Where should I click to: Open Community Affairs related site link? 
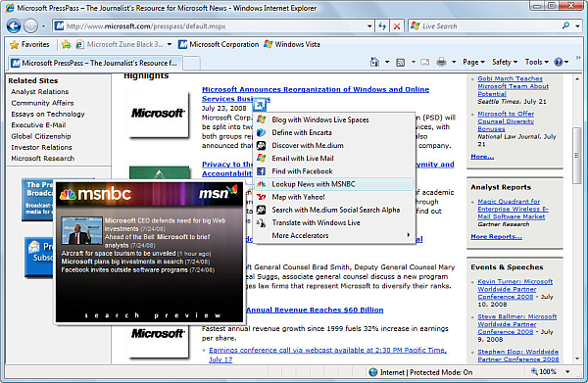42,103
